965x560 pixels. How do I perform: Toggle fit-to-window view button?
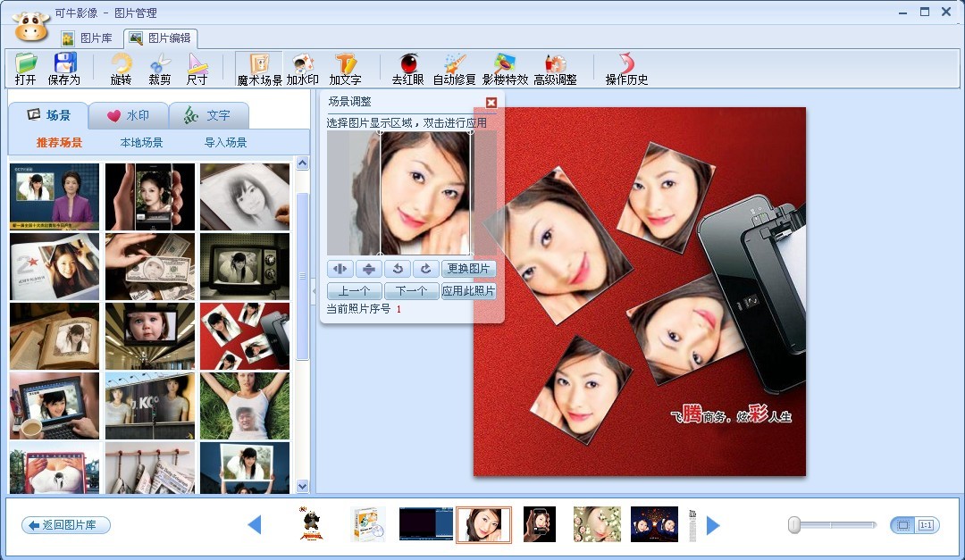(x=903, y=525)
